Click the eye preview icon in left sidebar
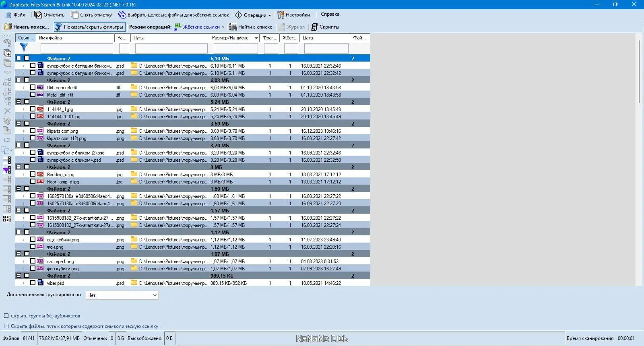Screen dimensions: 644x346 7,42
